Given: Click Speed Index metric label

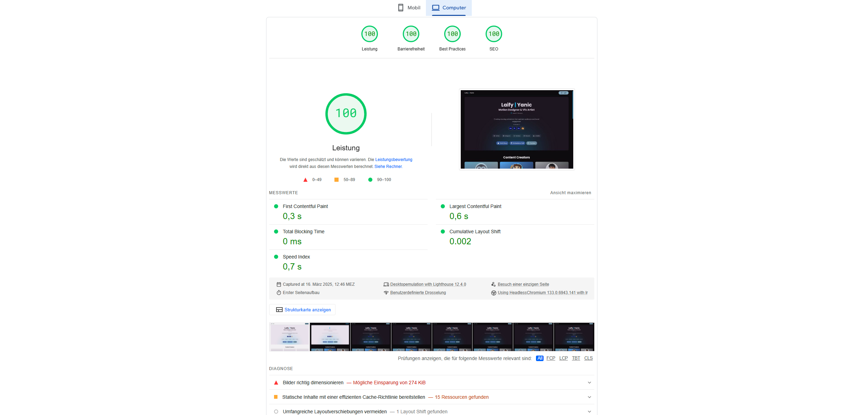Looking at the screenshot, I should tap(296, 257).
